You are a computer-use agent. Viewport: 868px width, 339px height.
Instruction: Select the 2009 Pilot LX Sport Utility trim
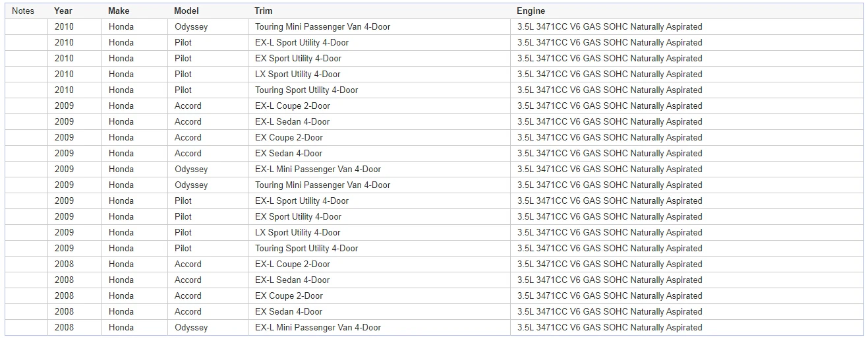(298, 233)
